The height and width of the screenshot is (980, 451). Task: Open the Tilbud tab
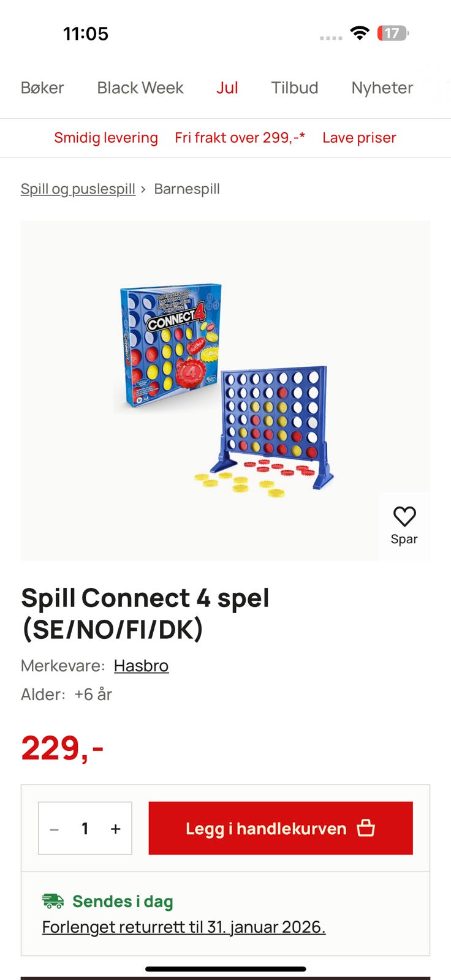pyautogui.click(x=295, y=88)
